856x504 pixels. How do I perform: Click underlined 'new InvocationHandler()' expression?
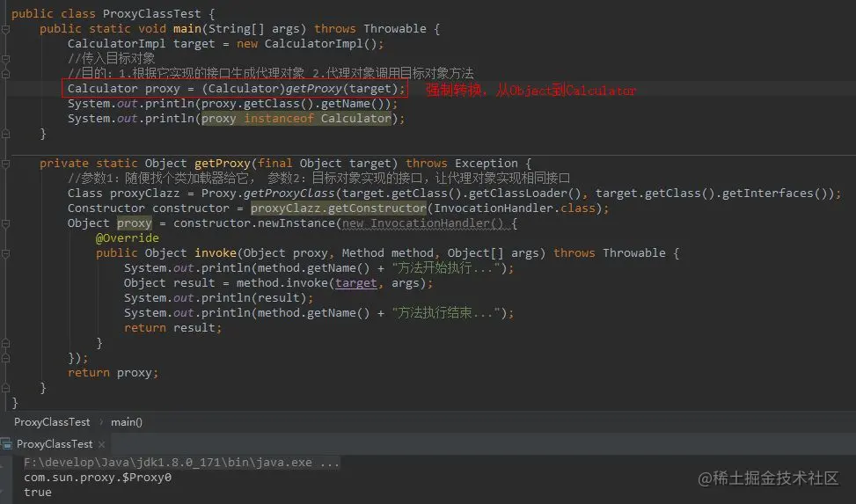point(422,223)
